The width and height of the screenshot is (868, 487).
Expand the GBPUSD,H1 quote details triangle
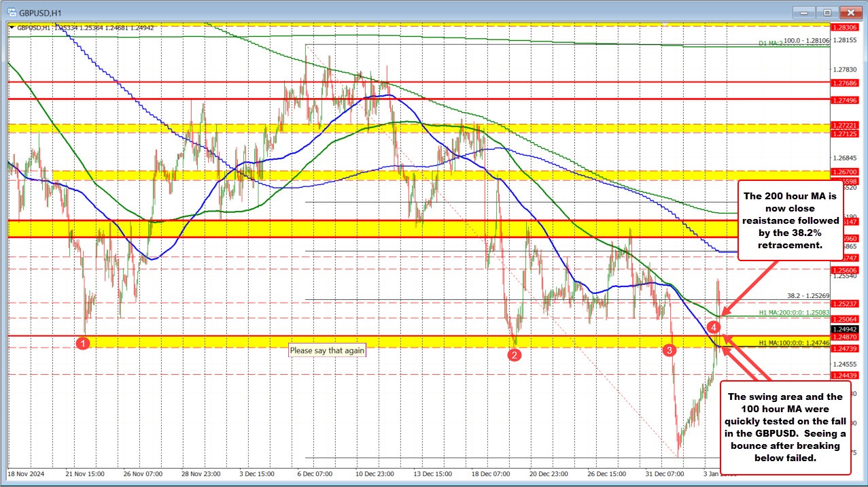click(12, 27)
